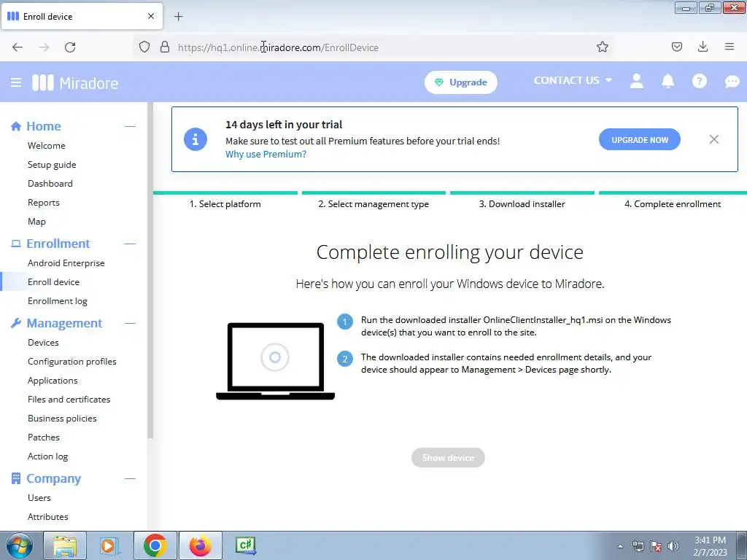The image size is (747, 560).
Task: Click the Upgrade button in header
Action: [x=461, y=82]
